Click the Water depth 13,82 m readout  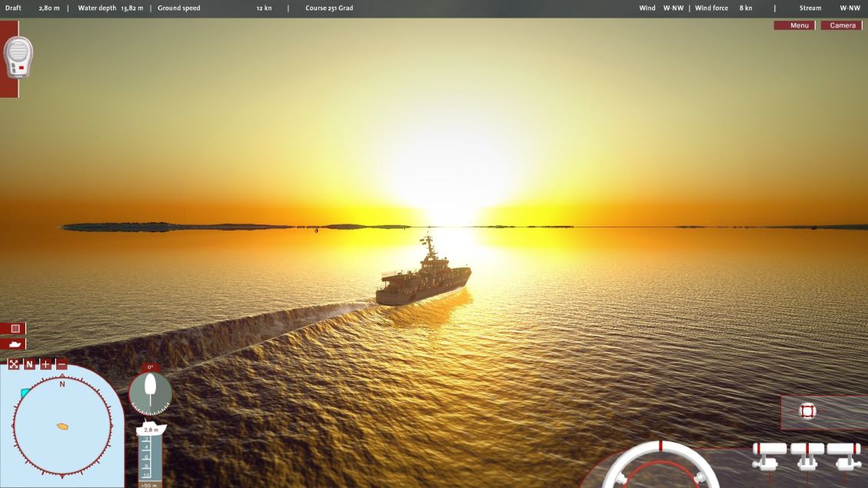tap(111, 8)
